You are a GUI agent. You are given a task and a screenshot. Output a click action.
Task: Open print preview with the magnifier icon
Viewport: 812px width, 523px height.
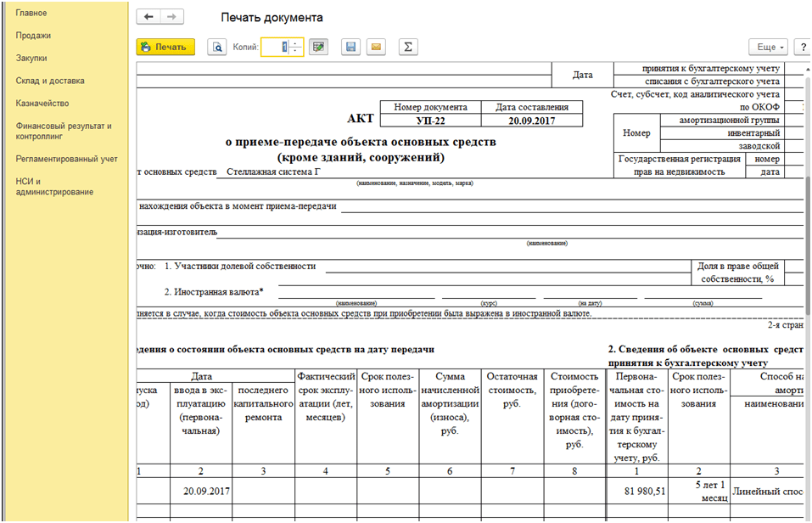tap(217, 48)
